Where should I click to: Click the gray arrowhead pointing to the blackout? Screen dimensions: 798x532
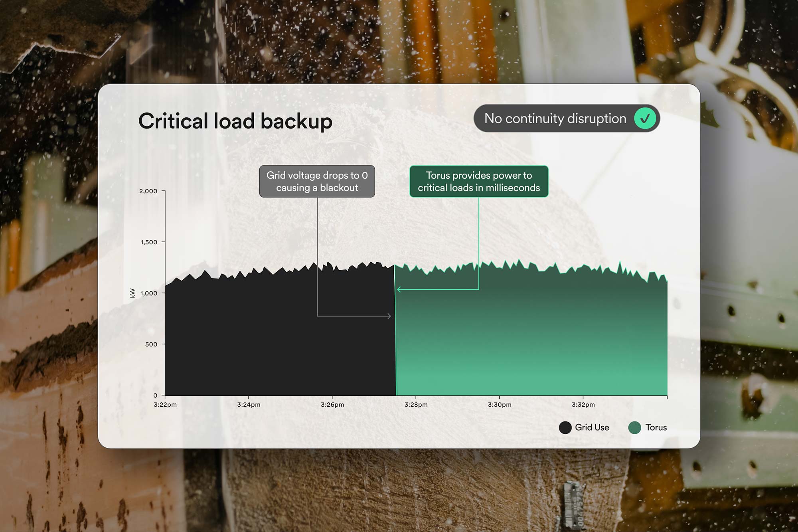coord(389,316)
